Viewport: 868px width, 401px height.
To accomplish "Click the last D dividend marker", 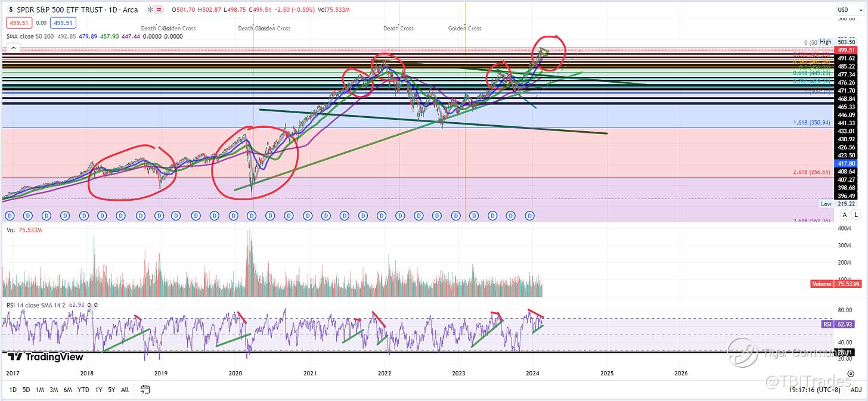I will click(x=529, y=215).
